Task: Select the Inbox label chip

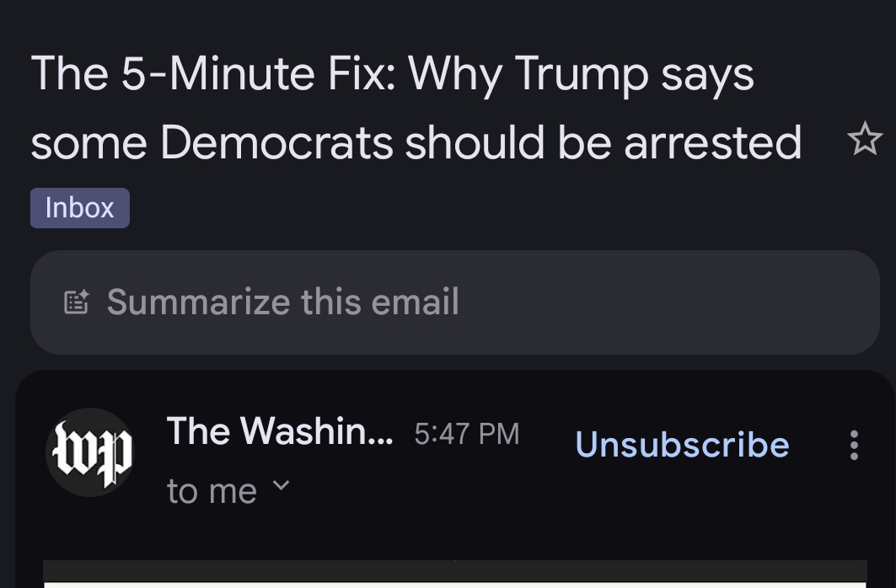Action: (80, 208)
